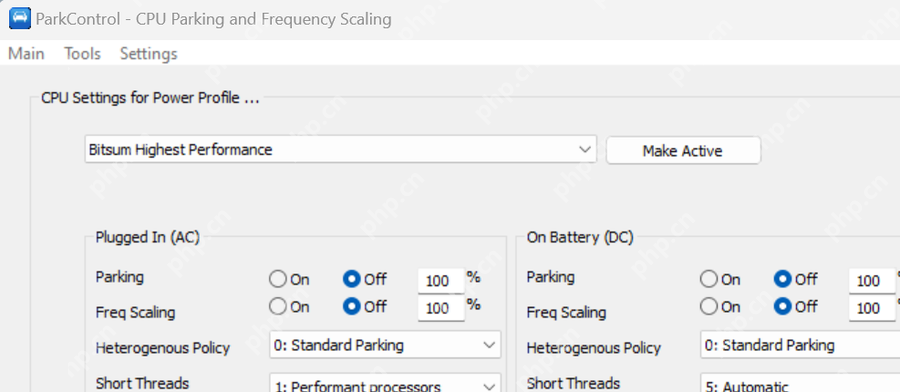
Task: Click the Make Active button
Action: point(683,151)
